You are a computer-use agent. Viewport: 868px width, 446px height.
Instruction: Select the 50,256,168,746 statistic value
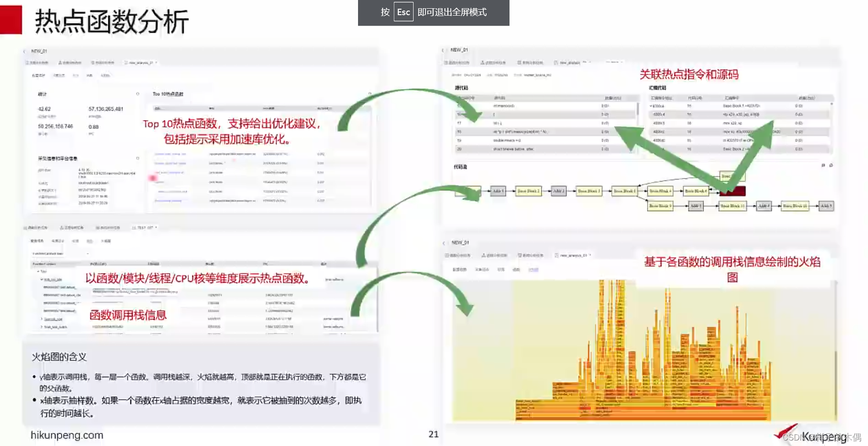point(56,126)
